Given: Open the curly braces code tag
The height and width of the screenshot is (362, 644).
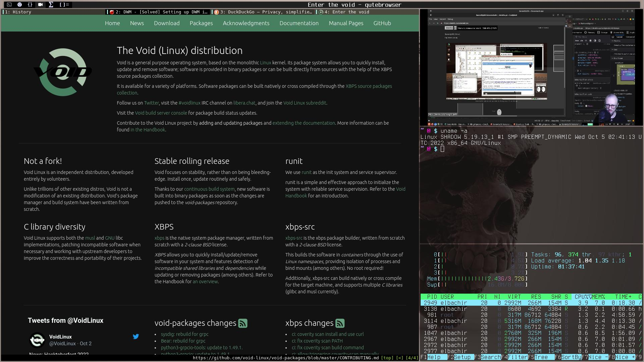Looking at the screenshot, I should [30, 5].
